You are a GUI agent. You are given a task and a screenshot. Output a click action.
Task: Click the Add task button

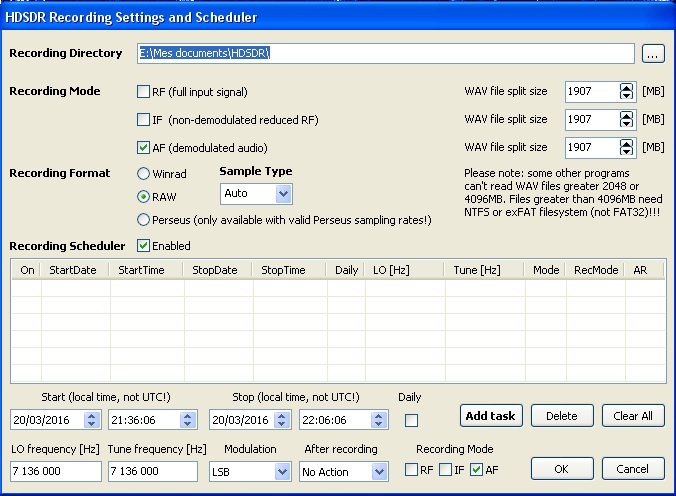(491, 416)
